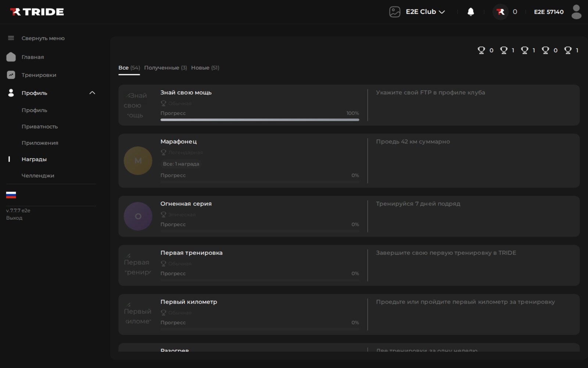Click the Знай свою мощь progress bar
588x368 pixels.
coord(260,120)
